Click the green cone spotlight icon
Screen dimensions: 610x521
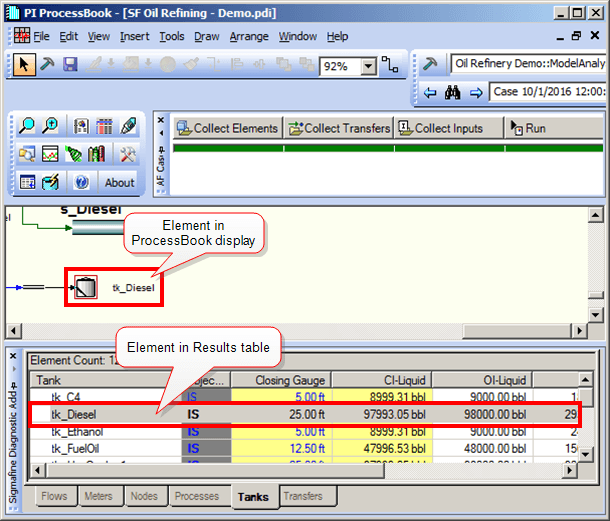tap(74, 154)
